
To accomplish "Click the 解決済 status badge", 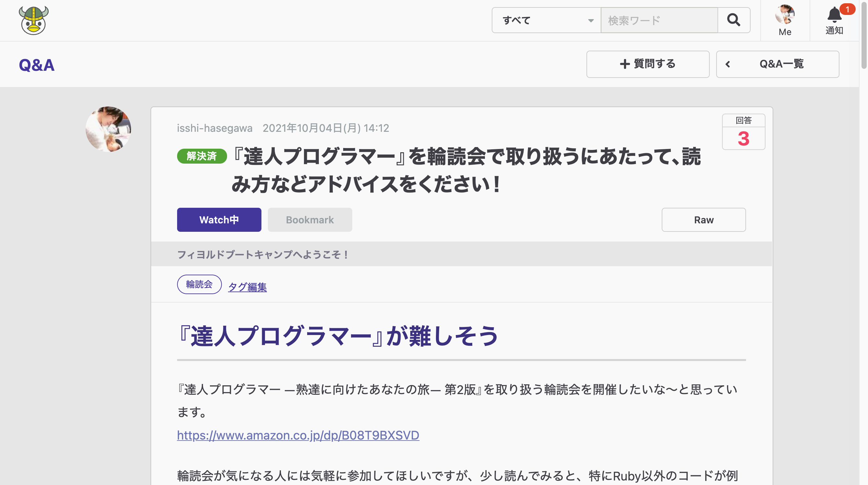I will 202,156.
